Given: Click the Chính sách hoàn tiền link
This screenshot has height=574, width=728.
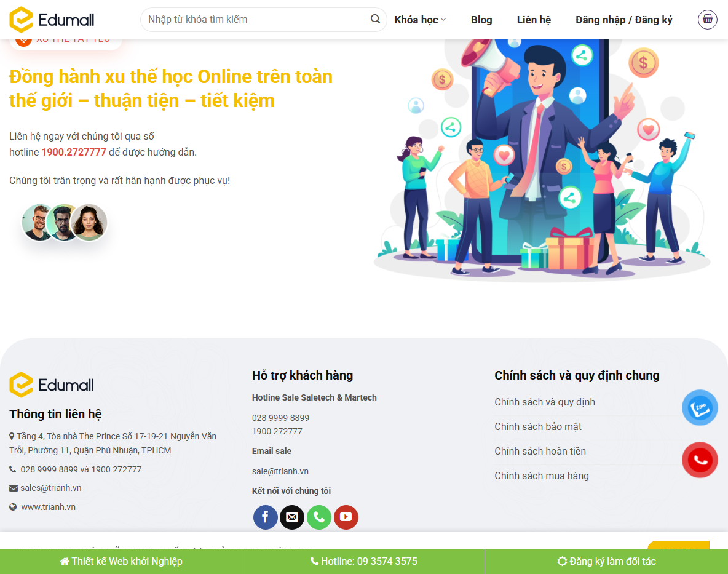Looking at the screenshot, I should (x=540, y=451).
